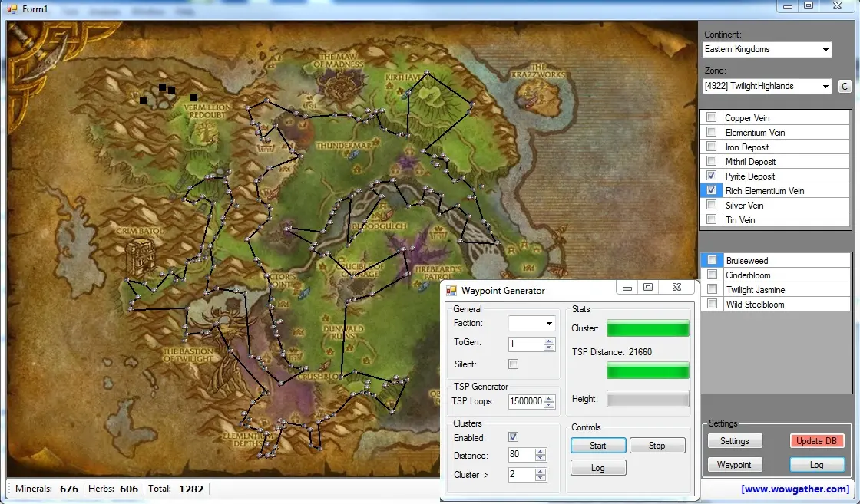Screen dimensions: 860x504
Task: Decrease Cluster threshold with down arrow
Action: click(x=540, y=479)
